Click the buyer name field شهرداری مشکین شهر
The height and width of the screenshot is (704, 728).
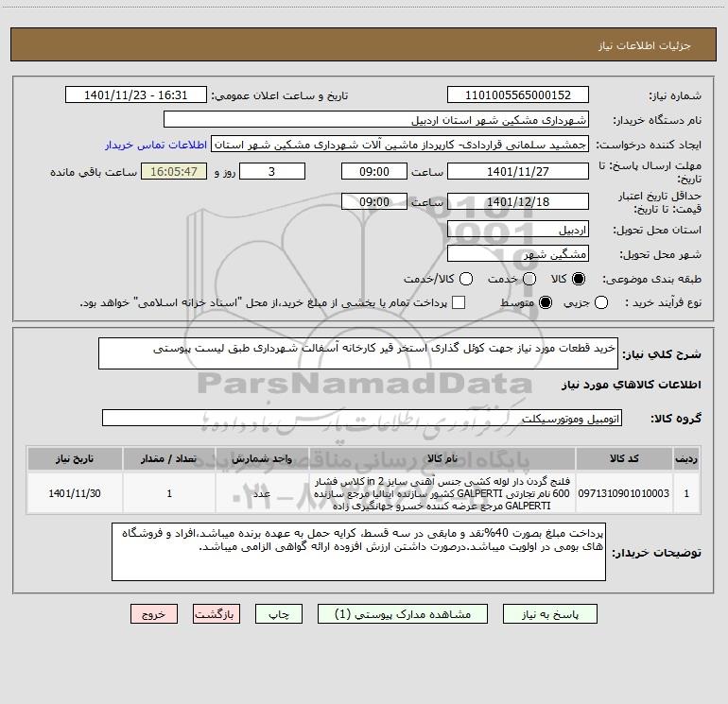[376, 120]
